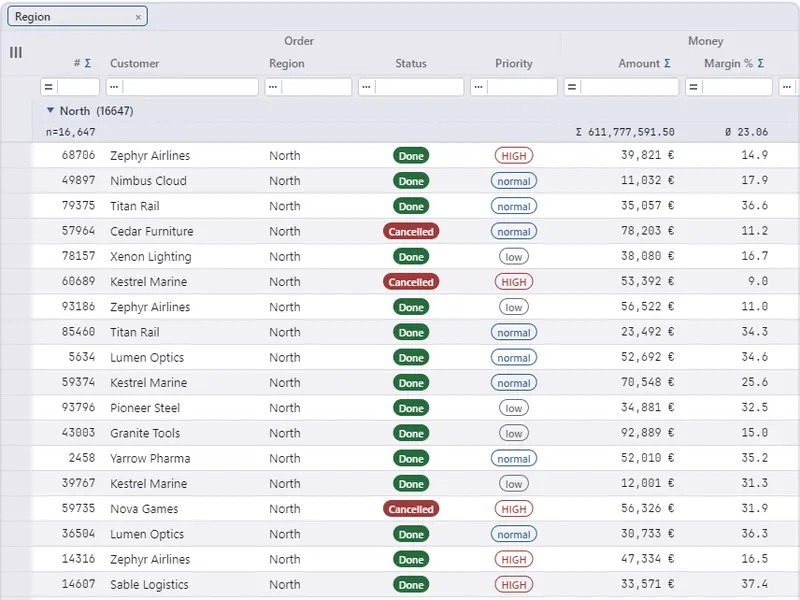The height and width of the screenshot is (600, 800).
Task: Click the sigma icon beside Amount
Action: pos(667,63)
